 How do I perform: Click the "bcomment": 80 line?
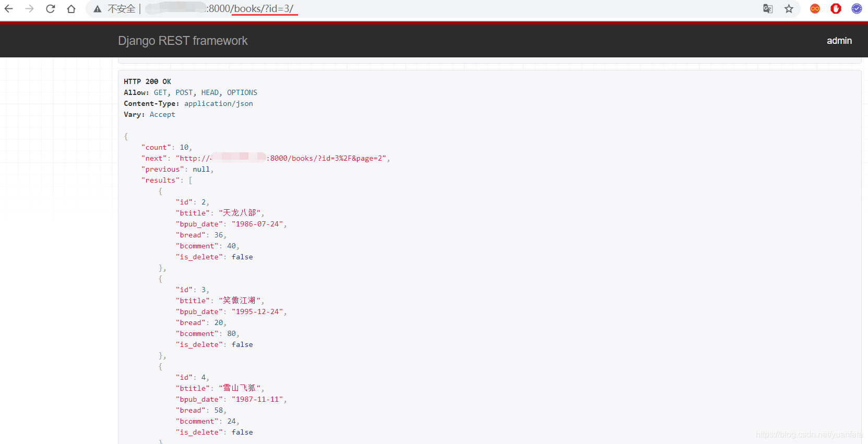click(x=207, y=333)
